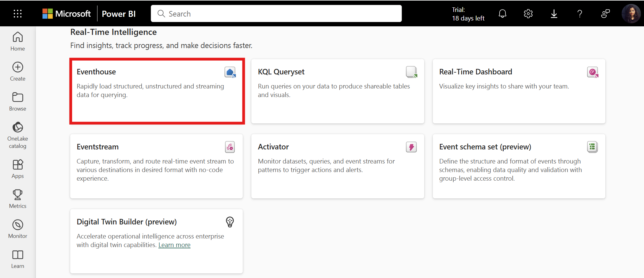This screenshot has height=278, width=644.
Task: Click into the Search box
Action: tap(276, 14)
